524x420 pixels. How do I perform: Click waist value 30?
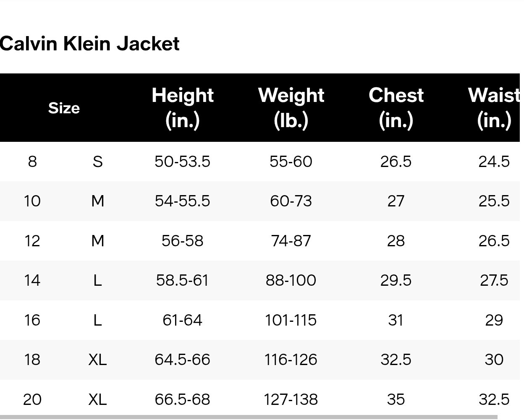point(494,360)
